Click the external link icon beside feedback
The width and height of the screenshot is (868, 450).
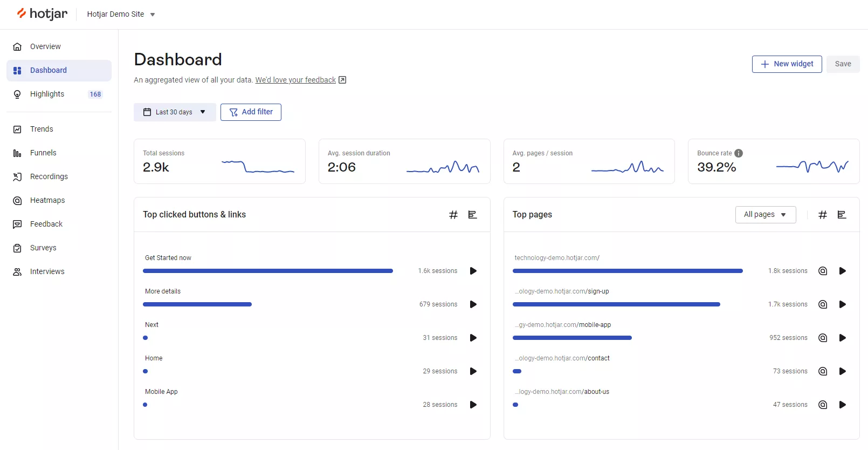pos(342,80)
